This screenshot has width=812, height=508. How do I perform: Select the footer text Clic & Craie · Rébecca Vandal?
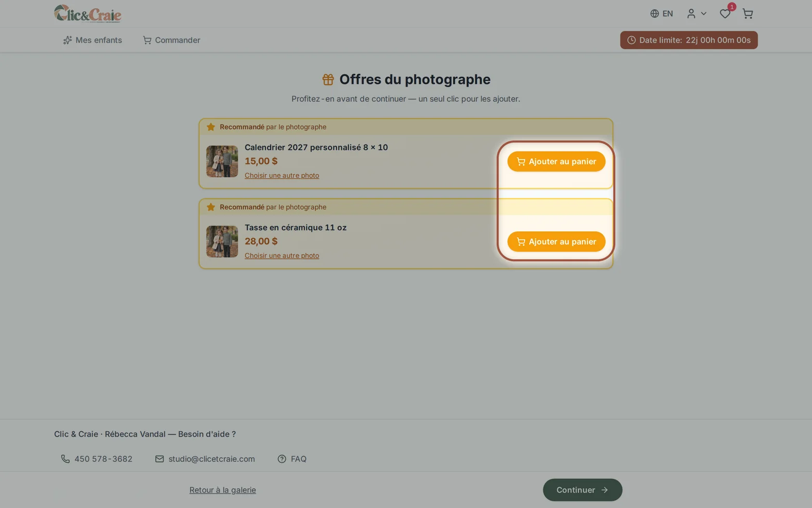tap(110, 434)
